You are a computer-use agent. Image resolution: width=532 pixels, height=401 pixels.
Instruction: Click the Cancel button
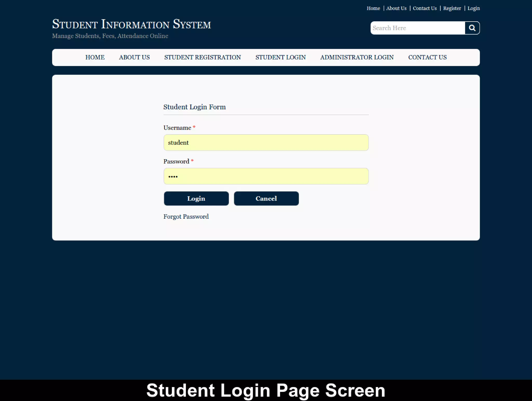click(266, 199)
